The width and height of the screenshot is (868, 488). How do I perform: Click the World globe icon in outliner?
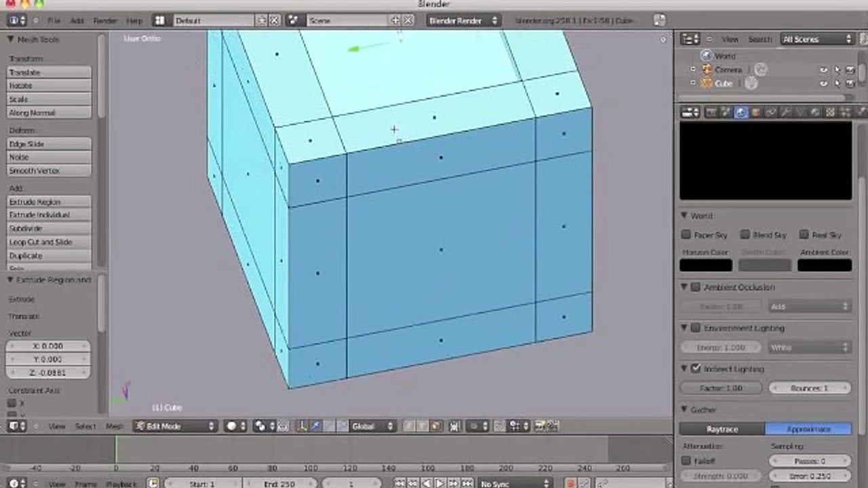tap(707, 56)
